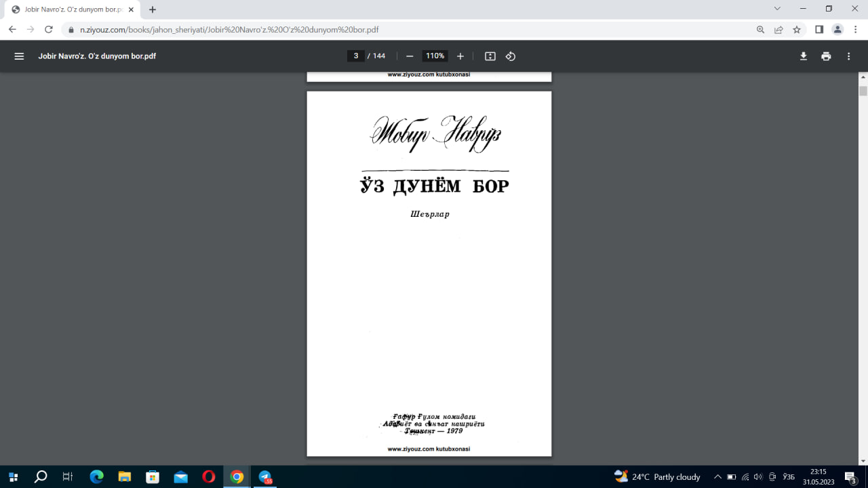Click the zoom out minus button
This screenshot has width=868, height=488.
pos(410,56)
